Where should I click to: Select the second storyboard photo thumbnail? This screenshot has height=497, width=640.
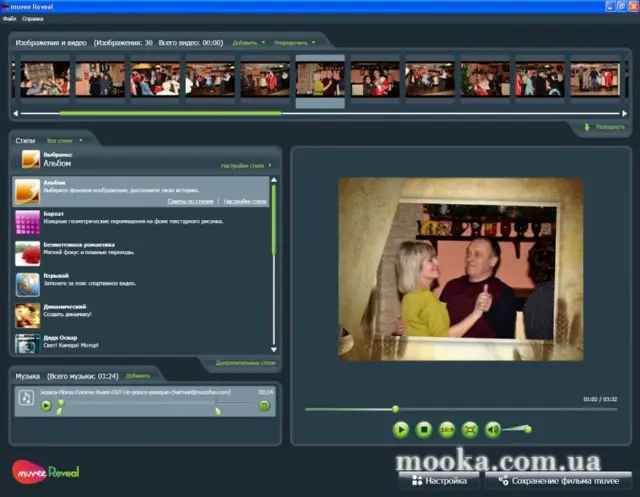100,79
